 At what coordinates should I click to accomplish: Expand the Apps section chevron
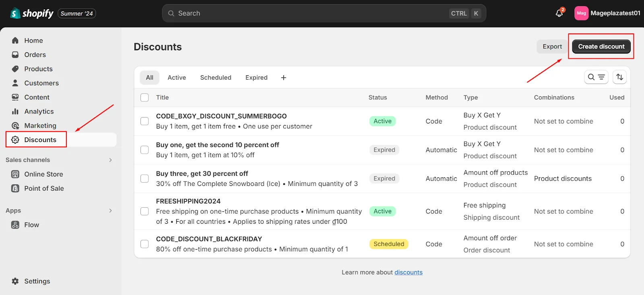[110, 210]
